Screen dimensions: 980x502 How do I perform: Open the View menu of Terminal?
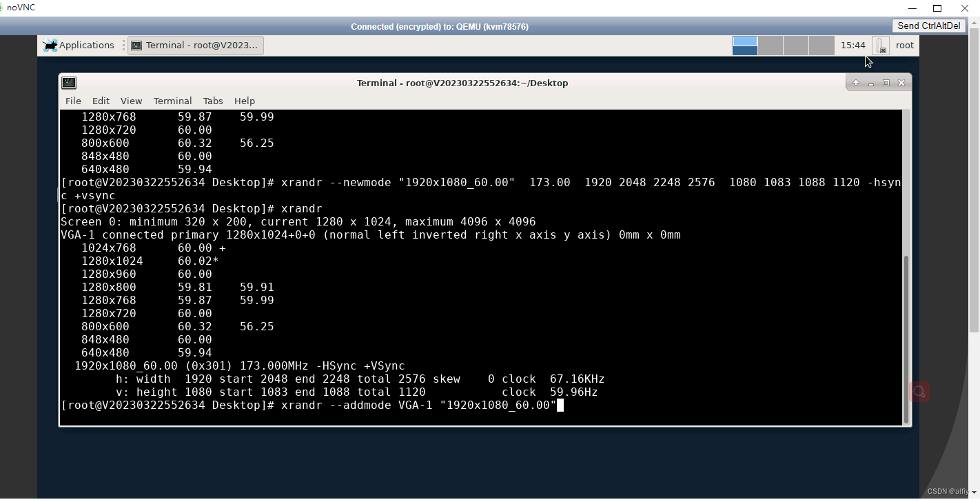point(131,101)
